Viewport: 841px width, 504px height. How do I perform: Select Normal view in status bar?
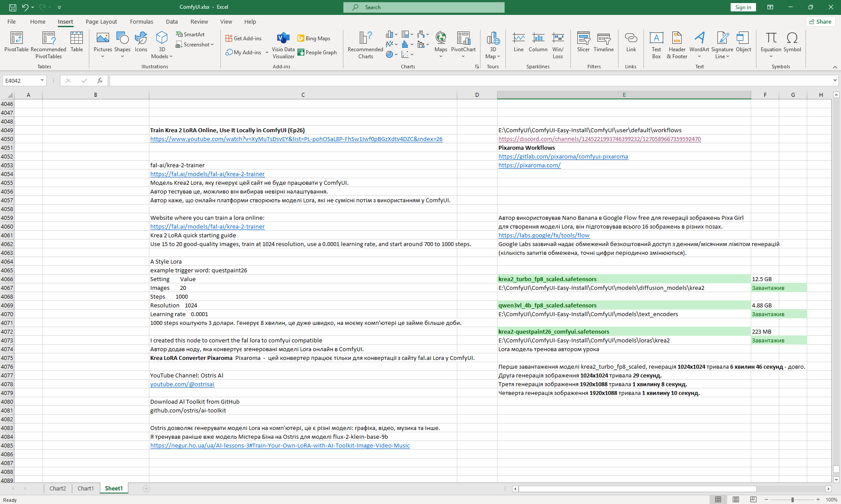[718, 500]
